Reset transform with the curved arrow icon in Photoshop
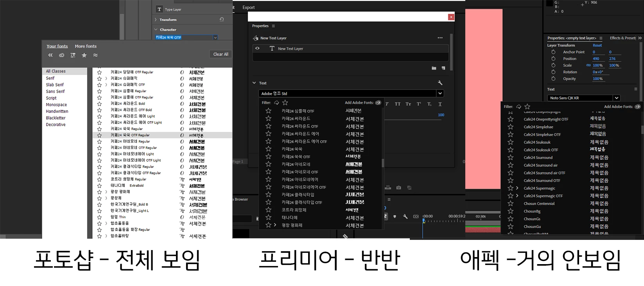Viewport: 644px width, 286px height. click(222, 20)
